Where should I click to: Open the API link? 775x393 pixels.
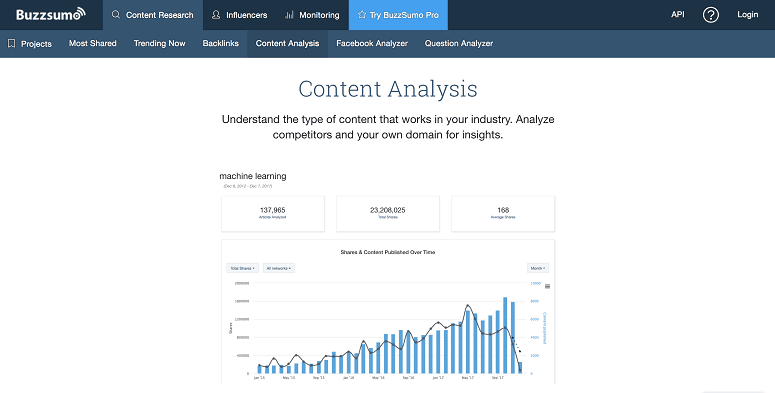[x=678, y=14]
